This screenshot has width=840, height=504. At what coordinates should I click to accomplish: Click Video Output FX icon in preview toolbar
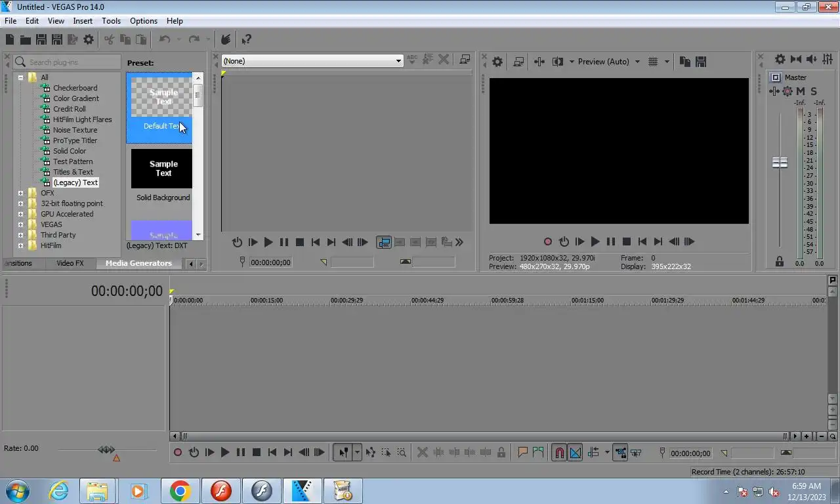coord(539,62)
